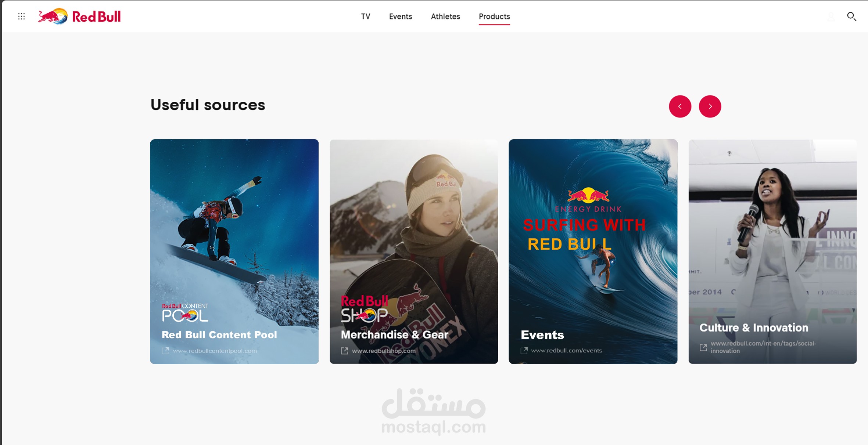Click external-link icon beside redbull.com/events

(x=524, y=351)
